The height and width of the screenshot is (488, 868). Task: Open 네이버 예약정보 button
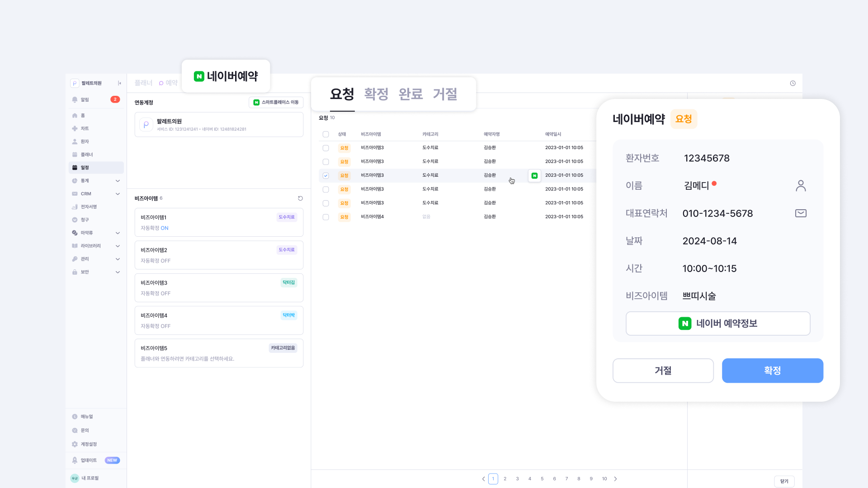tap(718, 324)
